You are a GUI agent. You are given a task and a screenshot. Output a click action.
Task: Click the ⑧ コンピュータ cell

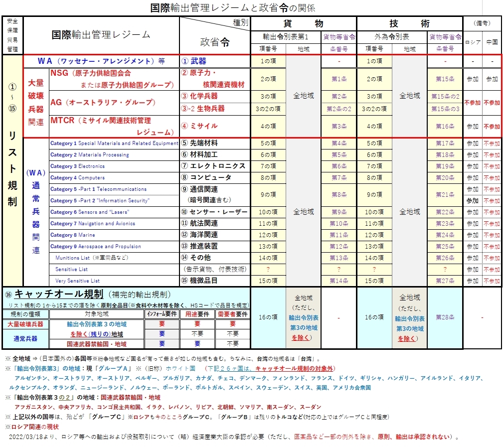tap(215, 178)
